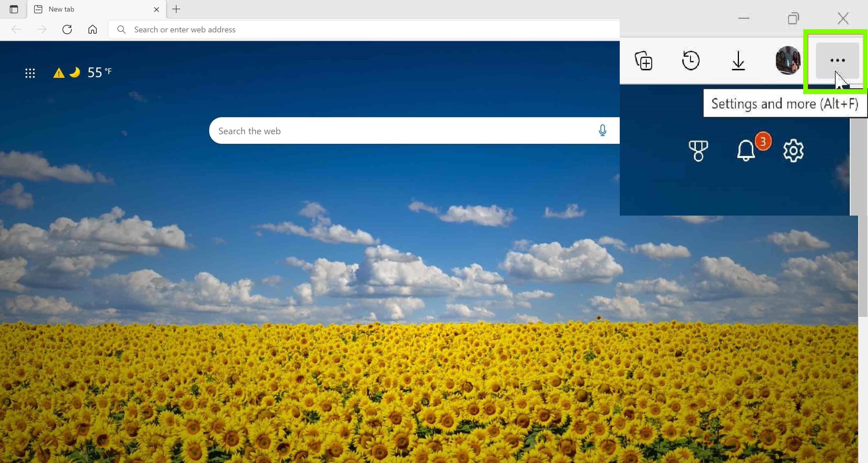This screenshot has height=463, width=868.
Task: Click the profile avatar picture
Action: [788, 60]
